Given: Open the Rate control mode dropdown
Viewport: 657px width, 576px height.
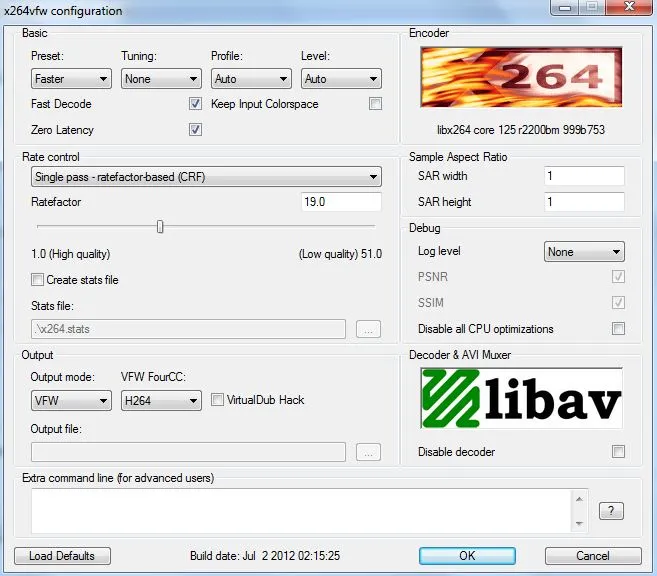Looking at the screenshot, I should pyautogui.click(x=206, y=177).
